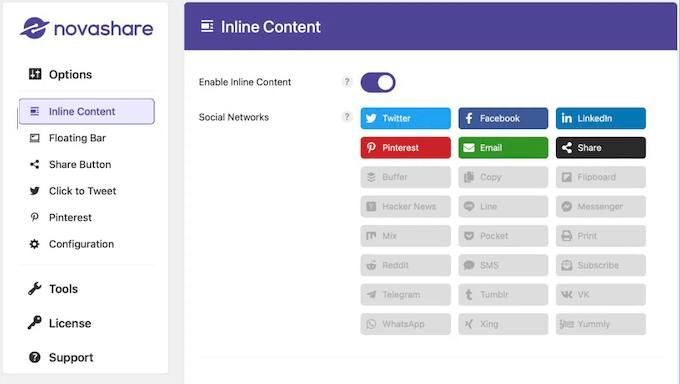
Task: Click the Click to Tweet bird icon
Action: [x=35, y=191]
